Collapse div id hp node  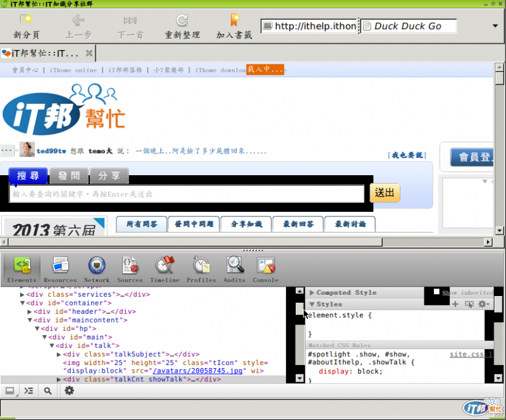tap(37, 329)
